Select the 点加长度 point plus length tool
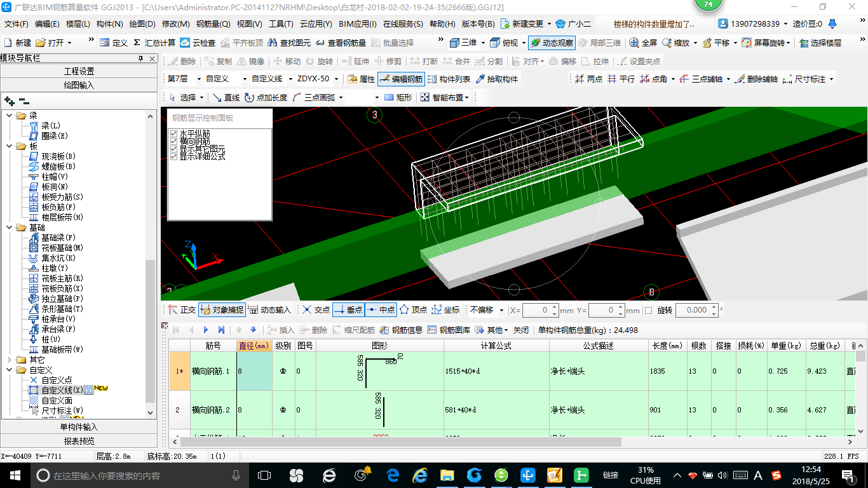868x488 pixels. [x=266, y=97]
